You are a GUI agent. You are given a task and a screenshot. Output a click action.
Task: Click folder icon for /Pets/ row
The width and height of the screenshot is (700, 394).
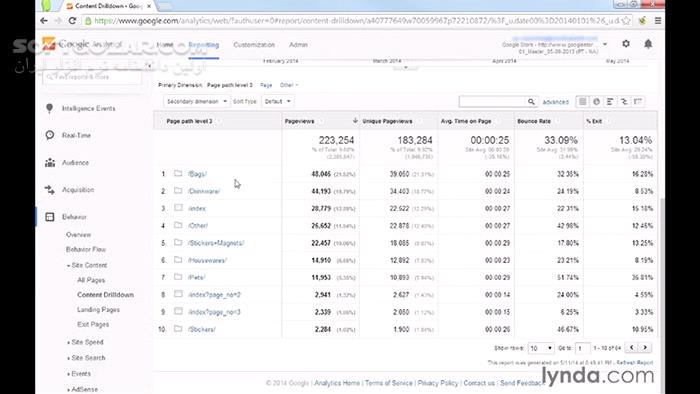[x=178, y=277]
